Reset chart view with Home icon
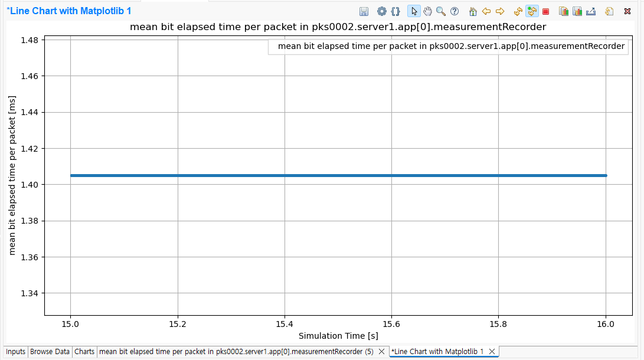 472,11
